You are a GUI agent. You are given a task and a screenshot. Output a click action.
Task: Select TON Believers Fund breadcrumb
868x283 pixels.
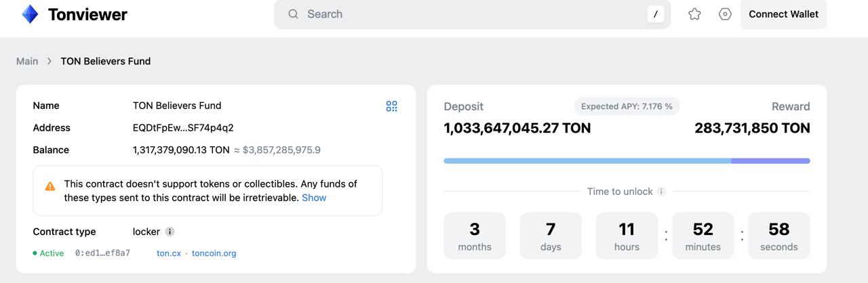(x=106, y=61)
